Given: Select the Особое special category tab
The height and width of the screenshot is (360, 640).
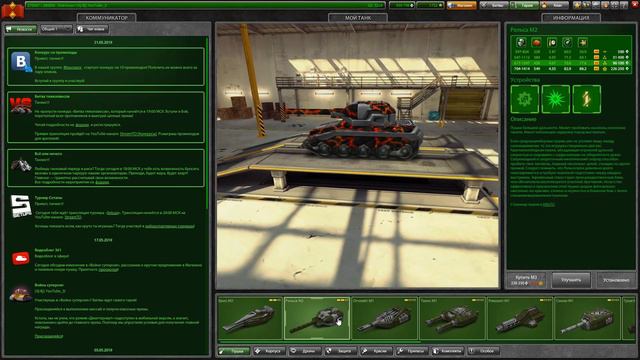Looking at the screenshot, I should 483,351.
